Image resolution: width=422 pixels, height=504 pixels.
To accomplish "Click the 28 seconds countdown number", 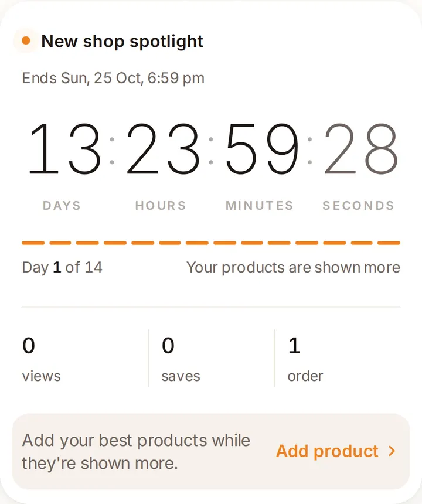I will coord(361,149).
